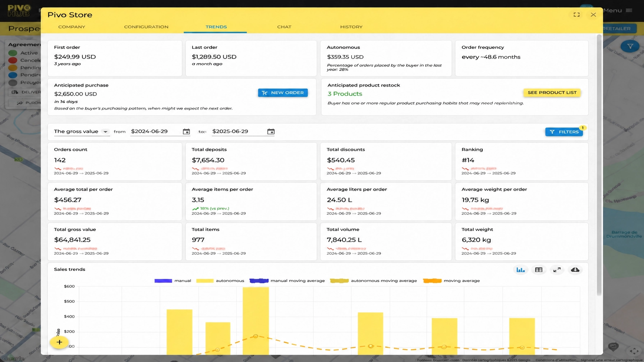Edit the to date field 2025-06-29
This screenshot has height=362, width=644.
coord(237,131)
